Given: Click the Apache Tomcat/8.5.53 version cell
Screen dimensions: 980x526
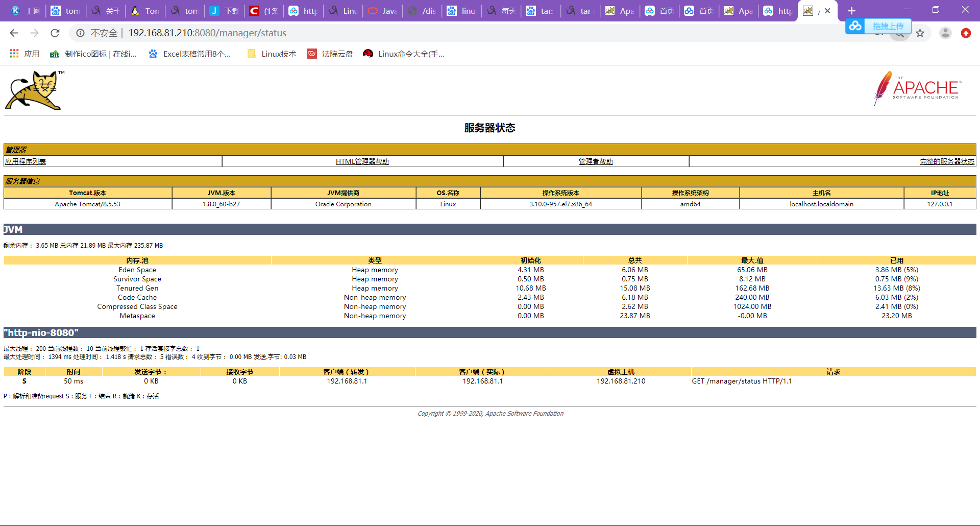Looking at the screenshot, I should tap(88, 204).
